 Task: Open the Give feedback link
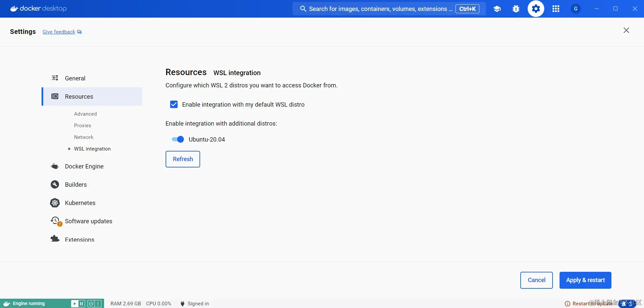[59, 32]
